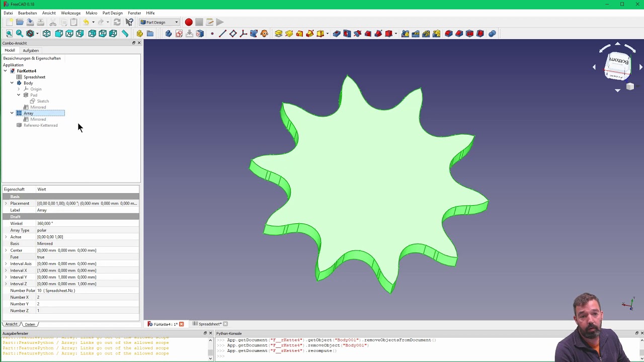Click navigation cube right rotate arrow
Image resolution: width=644 pixels, height=362 pixels.
point(640,67)
